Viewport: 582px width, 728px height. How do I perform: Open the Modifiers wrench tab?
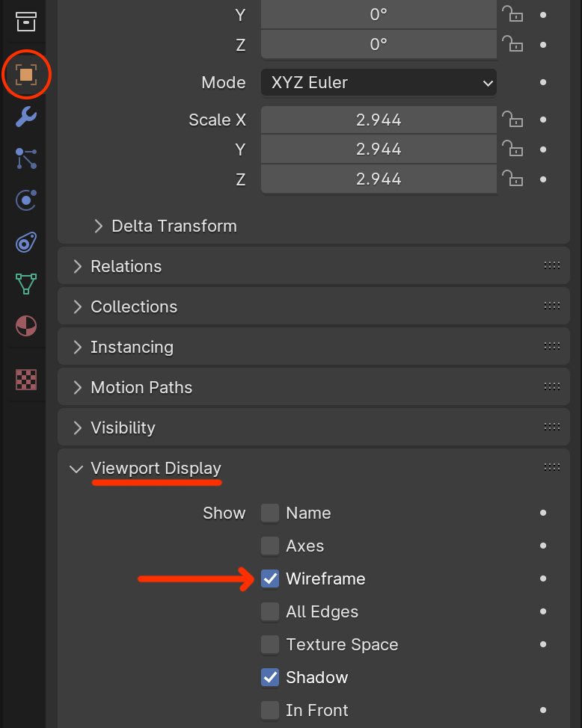(x=26, y=117)
